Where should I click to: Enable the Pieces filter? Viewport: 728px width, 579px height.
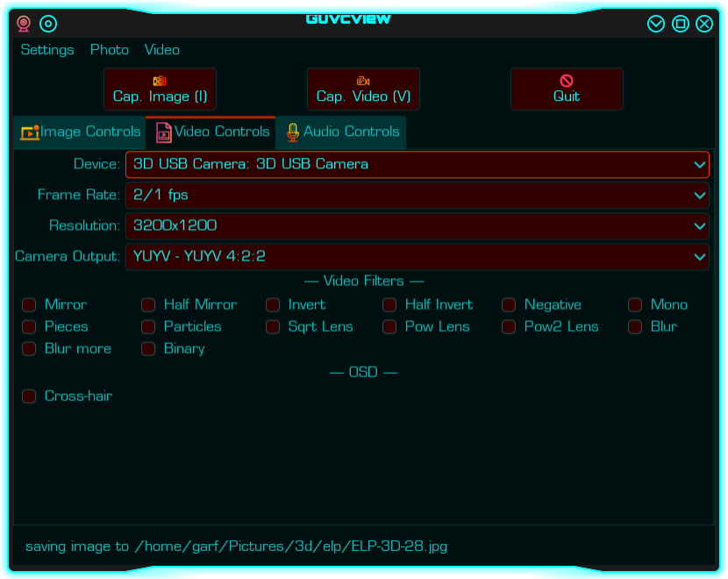point(29,327)
